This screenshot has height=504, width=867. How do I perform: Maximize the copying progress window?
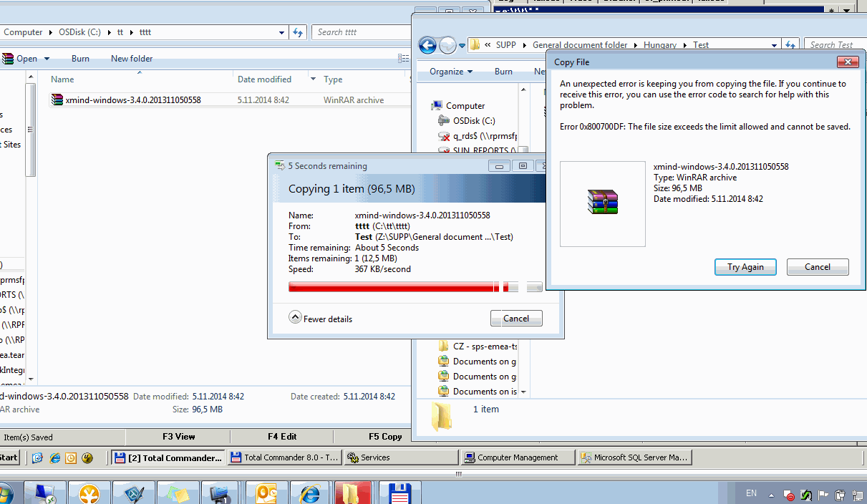(x=523, y=166)
